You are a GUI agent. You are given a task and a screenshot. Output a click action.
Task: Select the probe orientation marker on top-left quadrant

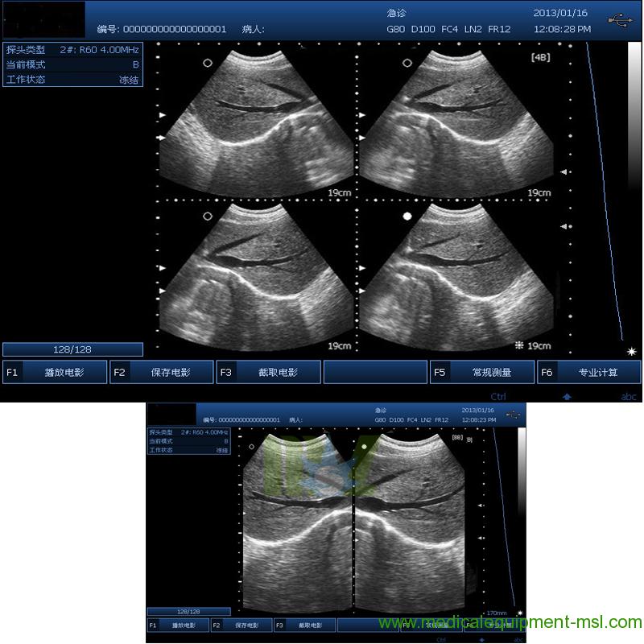tap(207, 63)
